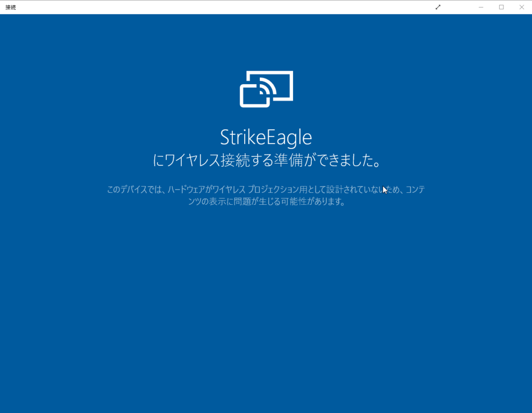Click the 接続 window title text

pyautogui.click(x=10, y=7)
